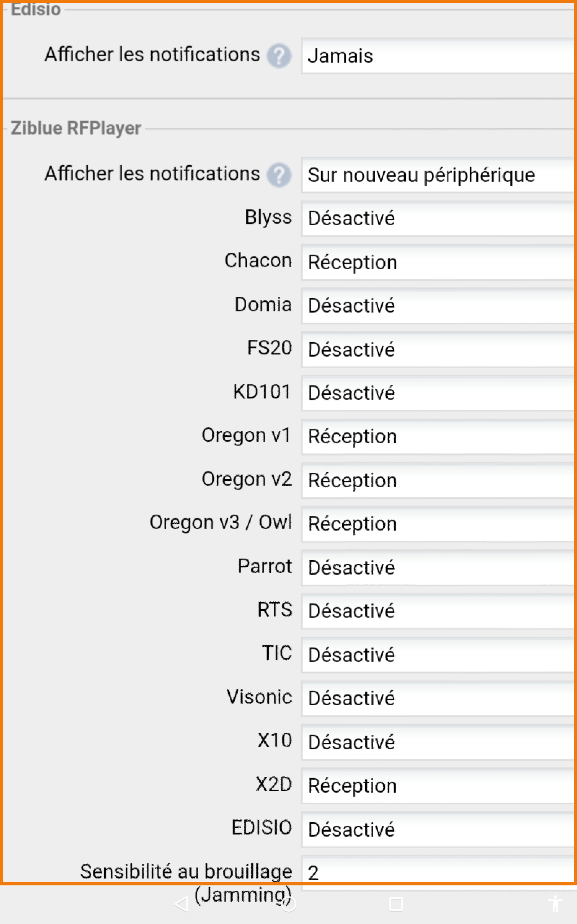Open the RTS protocol dropdown

(x=438, y=611)
